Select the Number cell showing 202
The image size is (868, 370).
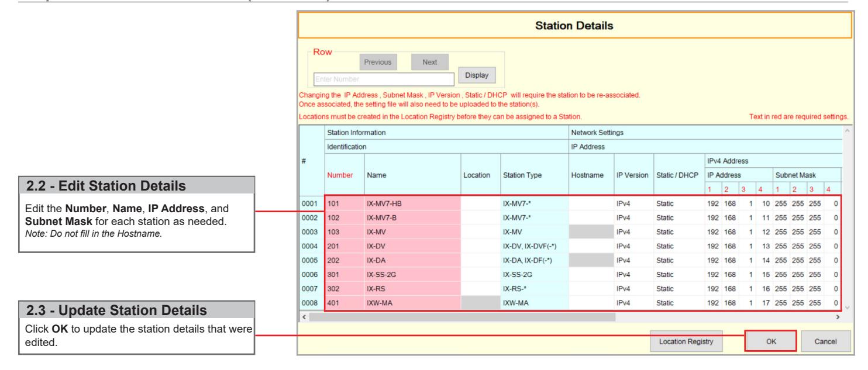pyautogui.click(x=344, y=261)
